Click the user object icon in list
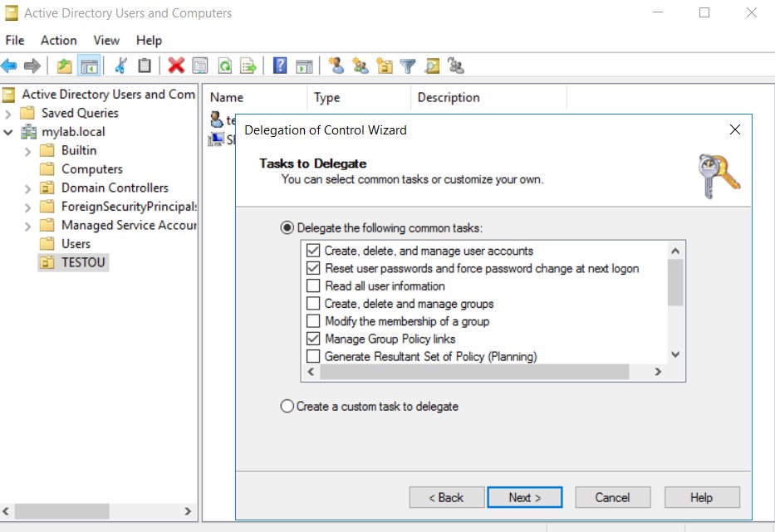Screen dimensions: 775x532 [217, 120]
